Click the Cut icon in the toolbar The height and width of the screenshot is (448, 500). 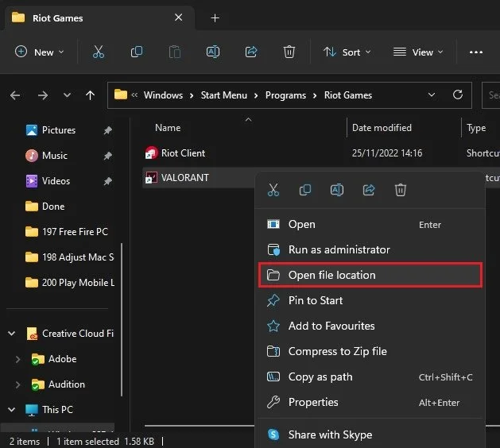[99, 52]
